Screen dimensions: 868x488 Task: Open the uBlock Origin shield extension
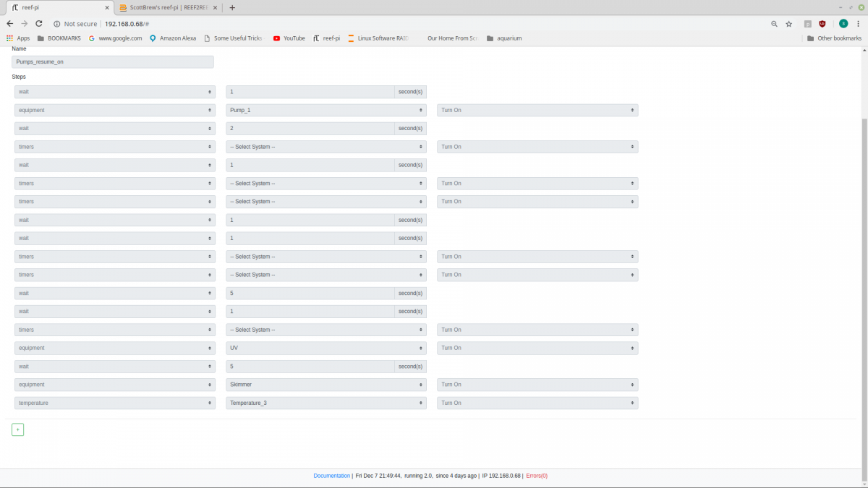pos(822,24)
